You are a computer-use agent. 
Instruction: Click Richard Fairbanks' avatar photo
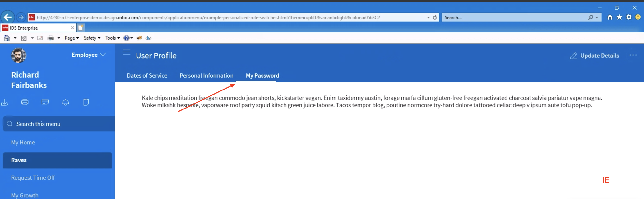(x=18, y=55)
